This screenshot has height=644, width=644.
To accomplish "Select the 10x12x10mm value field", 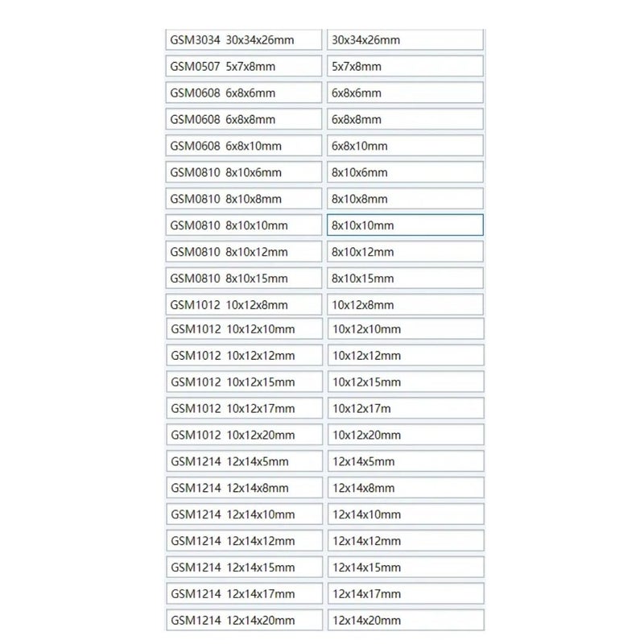I will click(406, 328).
